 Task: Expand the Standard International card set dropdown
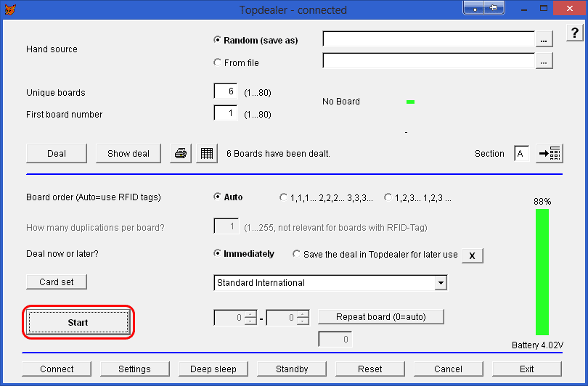point(441,283)
